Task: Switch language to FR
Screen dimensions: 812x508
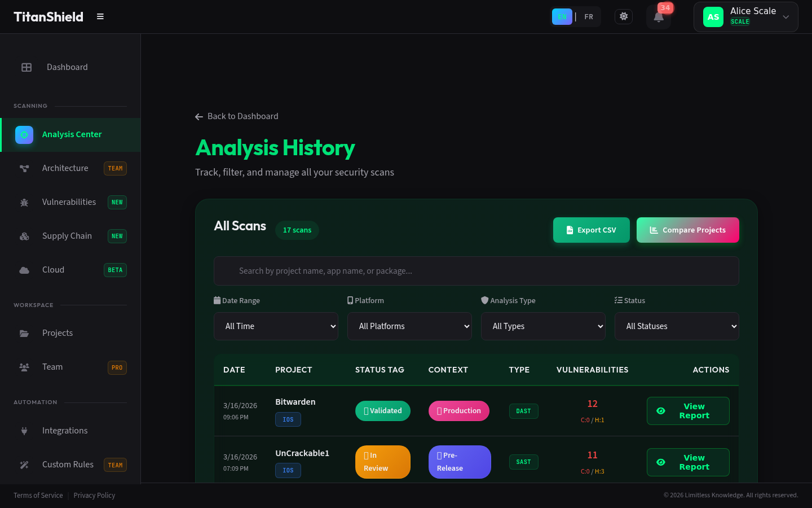Action: 589,16
